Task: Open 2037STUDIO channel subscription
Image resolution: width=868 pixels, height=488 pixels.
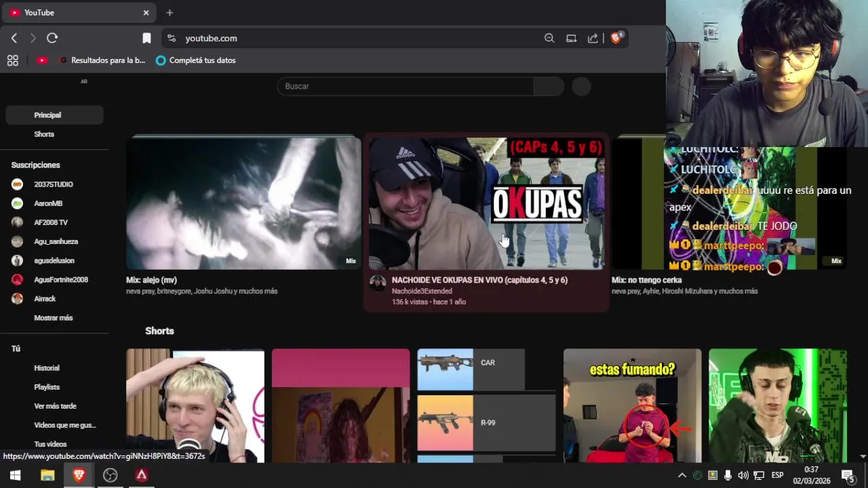Action: tap(54, 184)
